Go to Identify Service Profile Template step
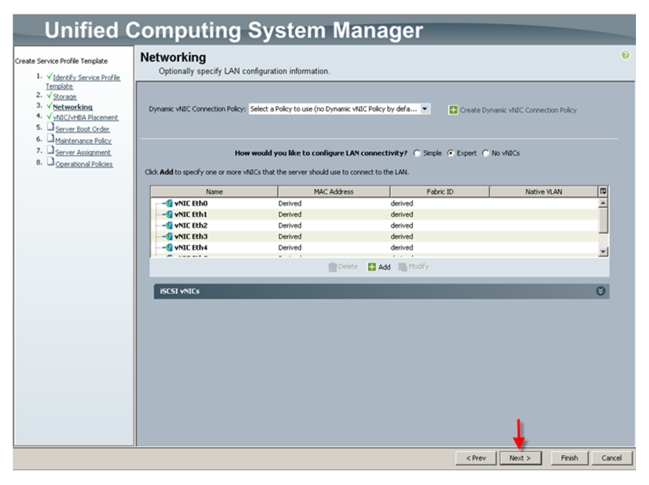The height and width of the screenshot is (485, 649). click(83, 82)
